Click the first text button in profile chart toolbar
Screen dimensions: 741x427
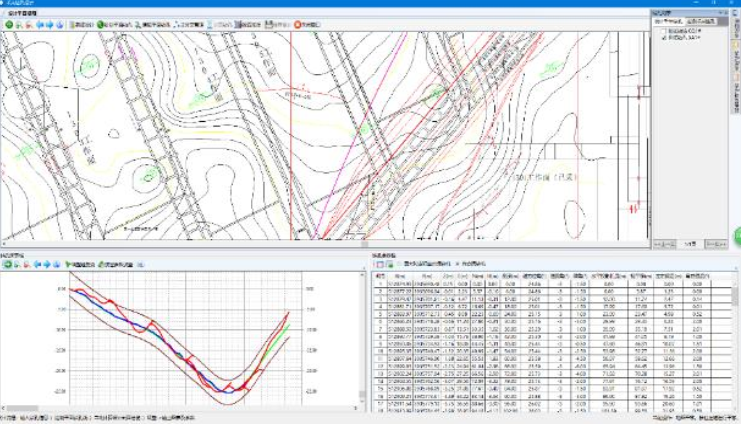[81, 265]
